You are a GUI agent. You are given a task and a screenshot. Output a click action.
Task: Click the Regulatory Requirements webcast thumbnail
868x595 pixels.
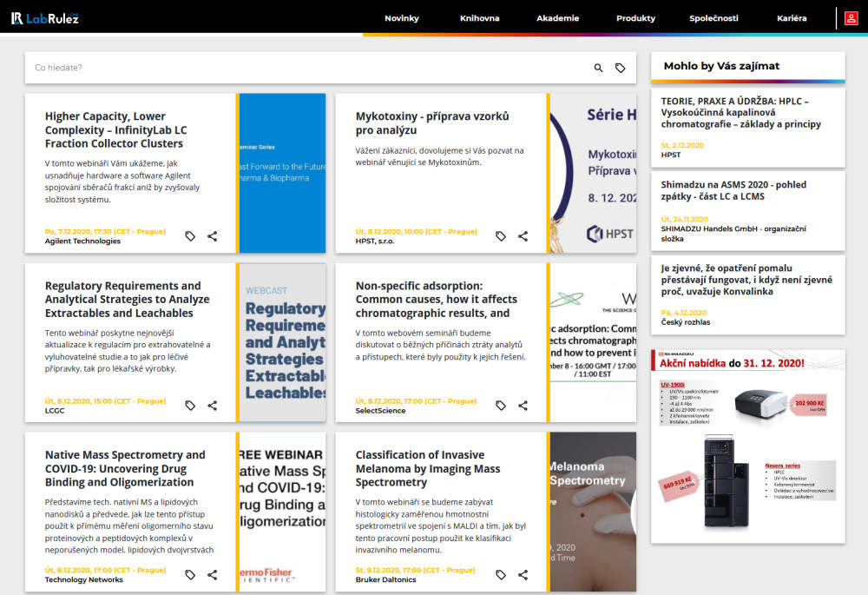pyautogui.click(x=282, y=342)
